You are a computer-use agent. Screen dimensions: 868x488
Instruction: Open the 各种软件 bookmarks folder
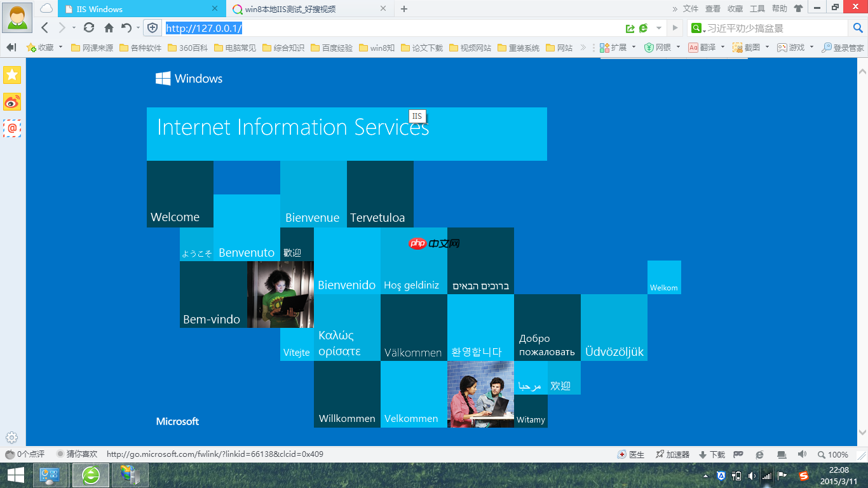coord(140,48)
